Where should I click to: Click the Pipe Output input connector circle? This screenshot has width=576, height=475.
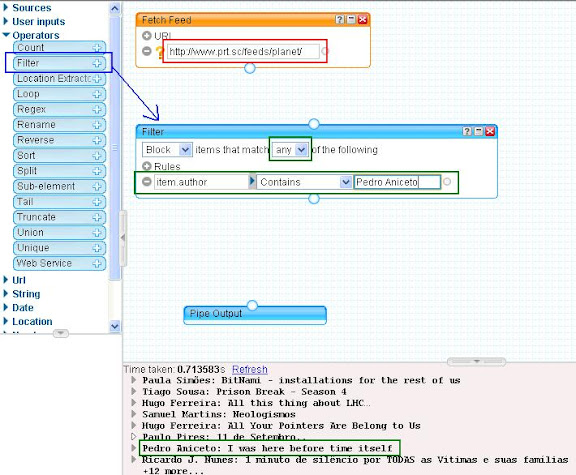point(252,305)
